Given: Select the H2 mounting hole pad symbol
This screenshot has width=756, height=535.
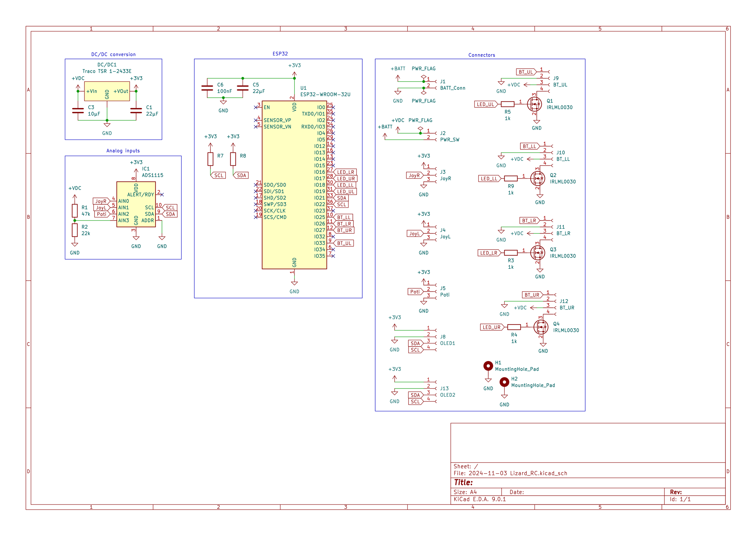Looking at the screenshot, I should (504, 382).
